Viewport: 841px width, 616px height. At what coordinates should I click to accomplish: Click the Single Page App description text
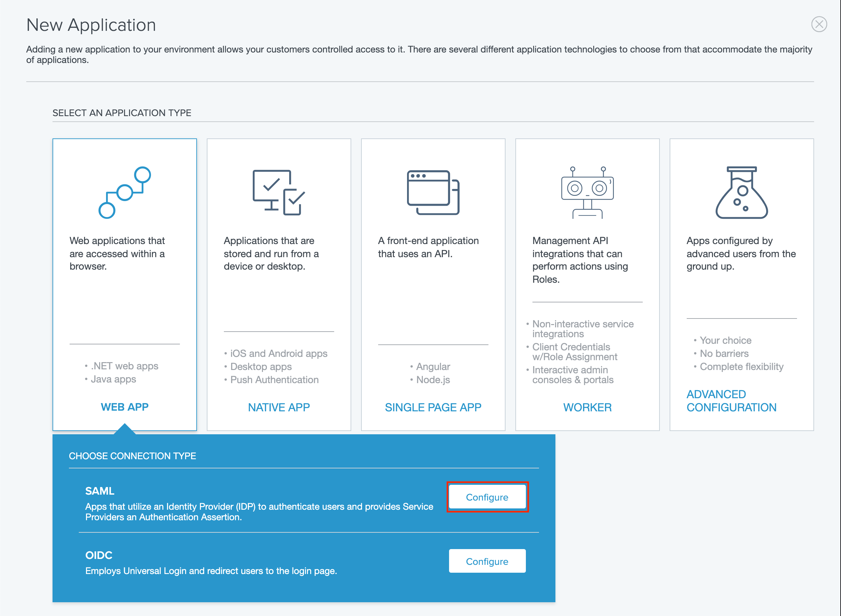pyautogui.click(x=428, y=247)
